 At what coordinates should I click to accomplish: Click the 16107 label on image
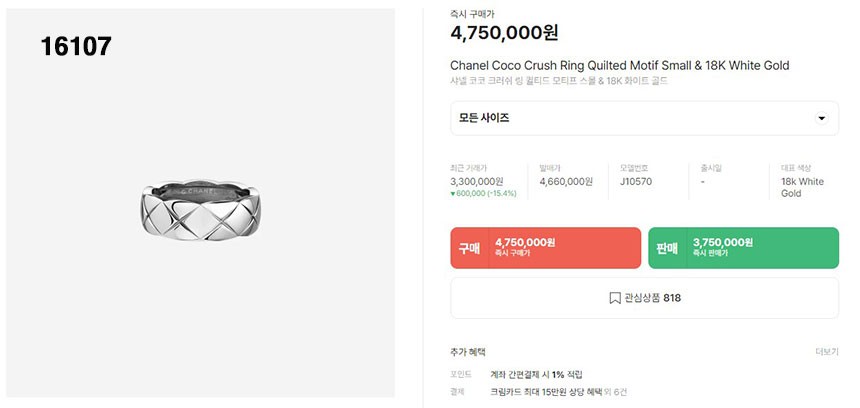point(76,46)
